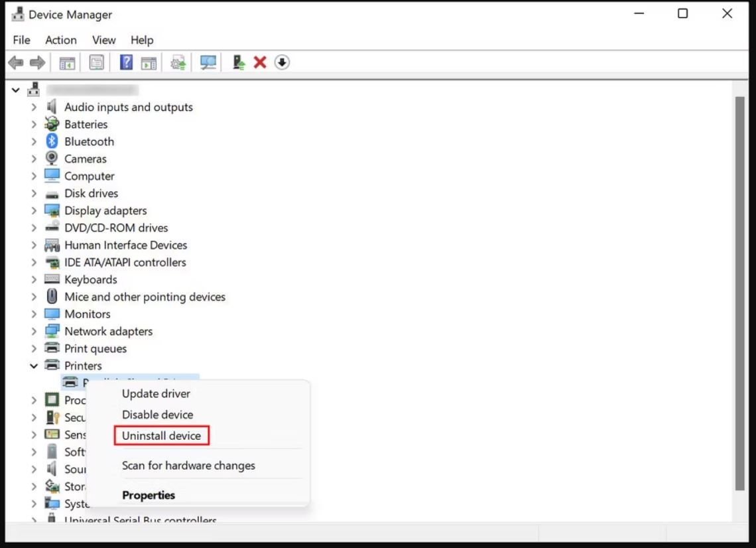Click Properties in the context menu

(149, 496)
